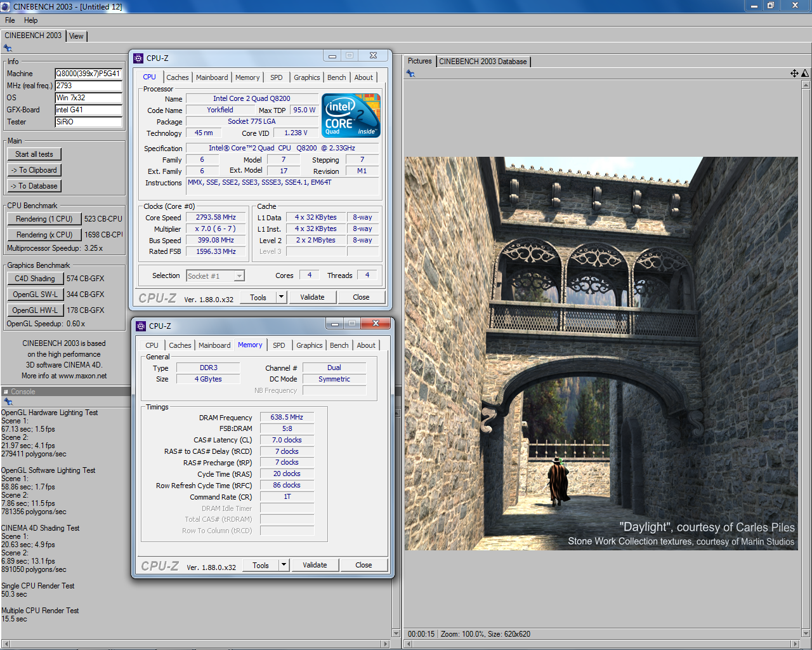Click the GFX-Board input field
This screenshot has width=812, height=650.
pyautogui.click(x=88, y=110)
